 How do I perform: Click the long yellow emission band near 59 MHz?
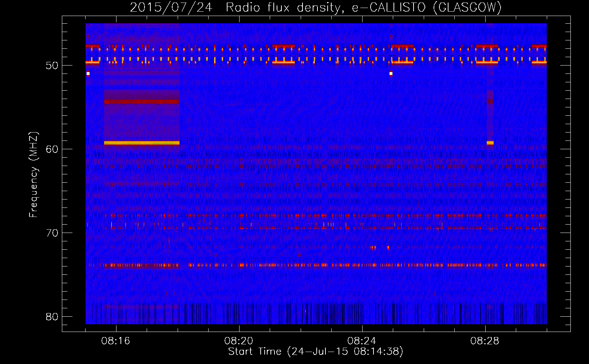[142, 143]
